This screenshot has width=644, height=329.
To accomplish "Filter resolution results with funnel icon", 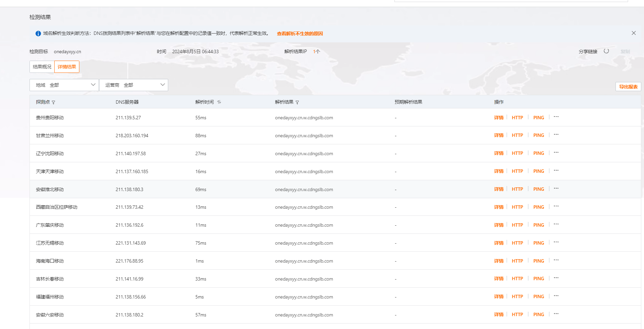I will pos(297,102).
